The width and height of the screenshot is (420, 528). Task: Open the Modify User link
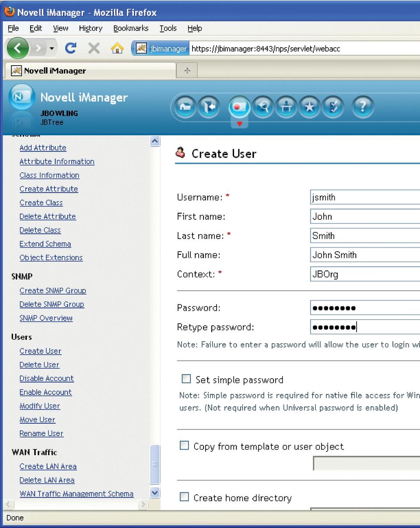pyautogui.click(x=40, y=406)
